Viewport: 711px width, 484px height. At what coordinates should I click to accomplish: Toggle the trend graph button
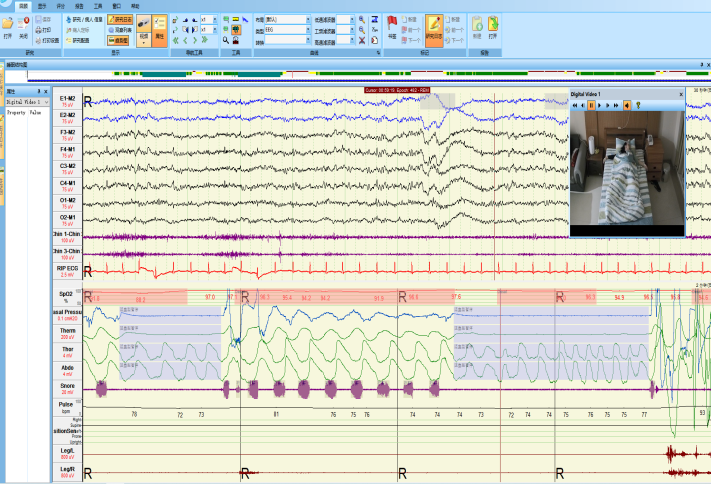(115, 40)
